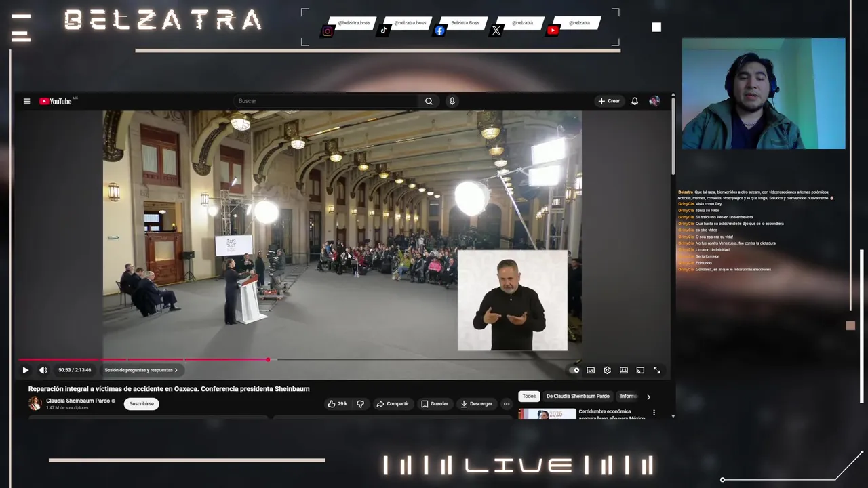868x488 pixels.
Task: Click the sign language interpreter inset
Action: point(513,300)
